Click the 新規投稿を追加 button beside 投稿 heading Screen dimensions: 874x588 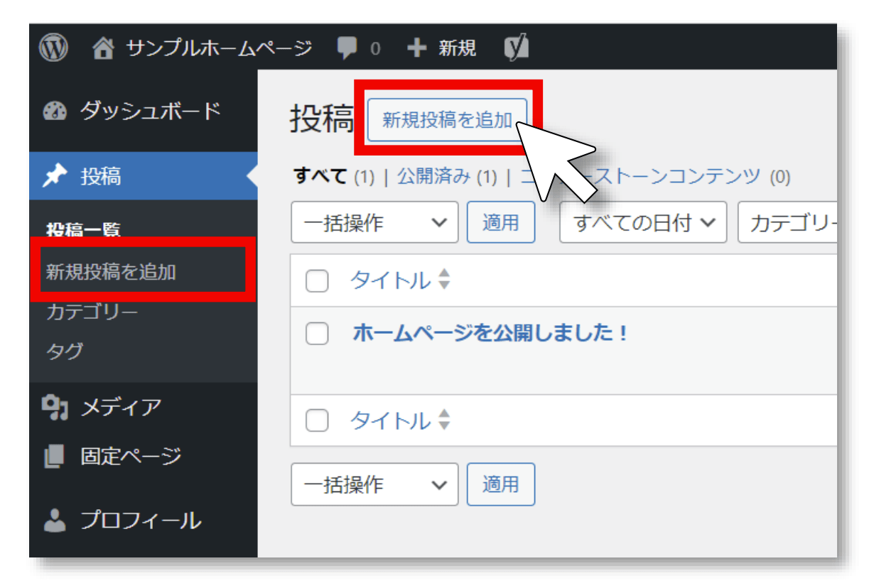447,120
